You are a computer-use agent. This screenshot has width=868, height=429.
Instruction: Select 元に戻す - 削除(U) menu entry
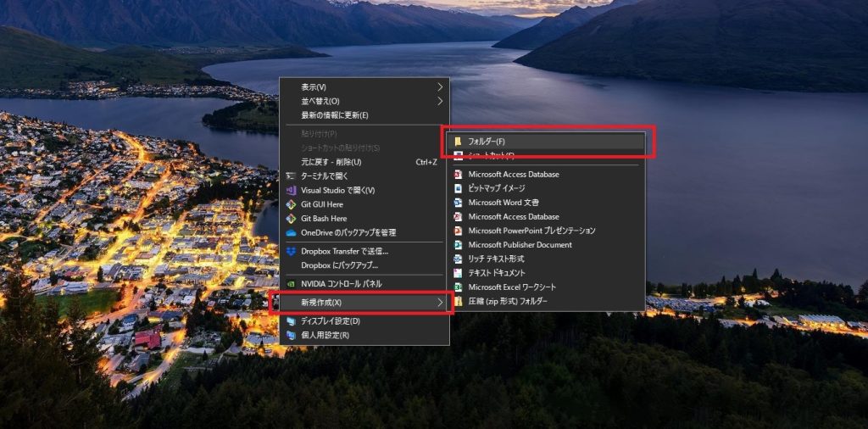[x=331, y=162]
